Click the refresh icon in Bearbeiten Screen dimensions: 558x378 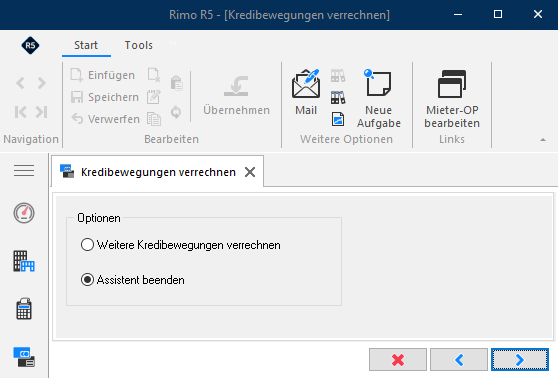click(x=176, y=112)
